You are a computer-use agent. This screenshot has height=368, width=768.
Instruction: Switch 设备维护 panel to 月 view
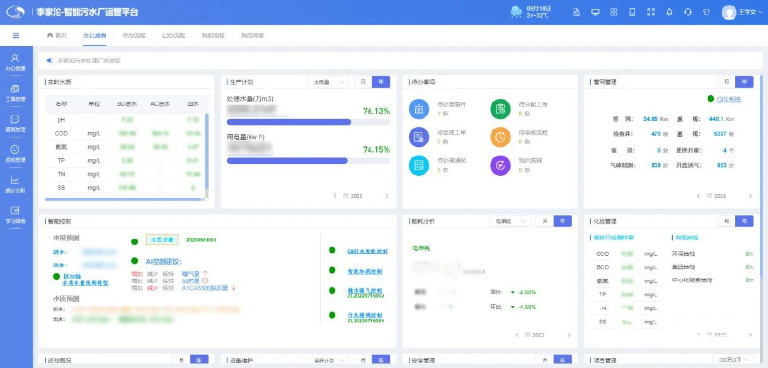click(363, 361)
